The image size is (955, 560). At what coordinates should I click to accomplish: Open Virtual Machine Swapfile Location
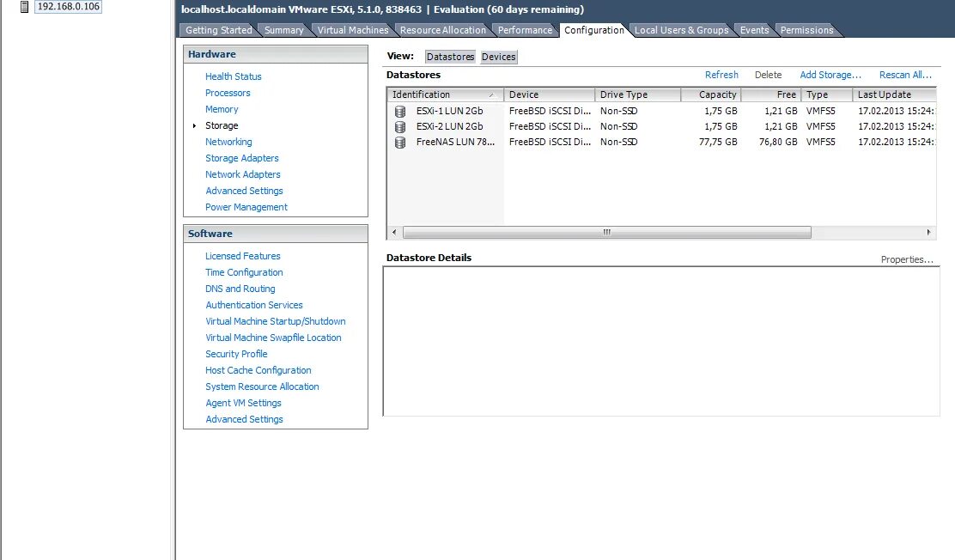[x=273, y=338]
